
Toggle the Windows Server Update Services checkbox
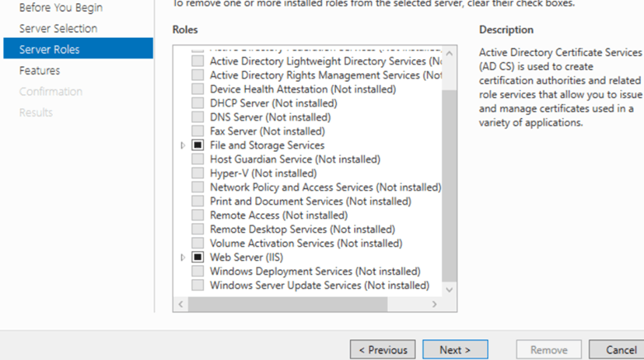click(x=197, y=285)
